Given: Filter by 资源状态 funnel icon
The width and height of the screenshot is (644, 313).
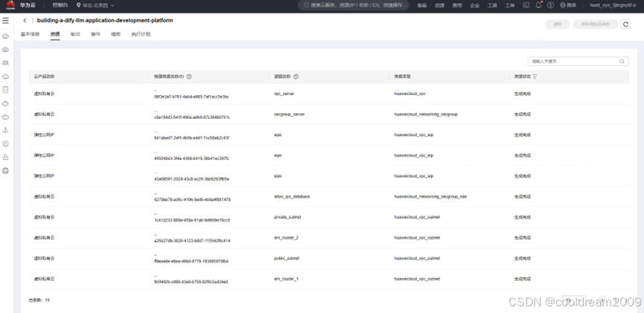Looking at the screenshot, I should (535, 77).
